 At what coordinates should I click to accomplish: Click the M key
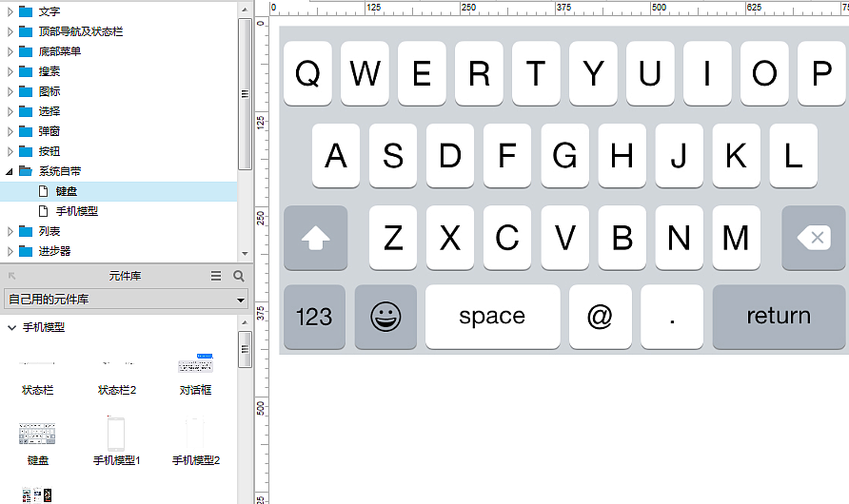(737, 238)
